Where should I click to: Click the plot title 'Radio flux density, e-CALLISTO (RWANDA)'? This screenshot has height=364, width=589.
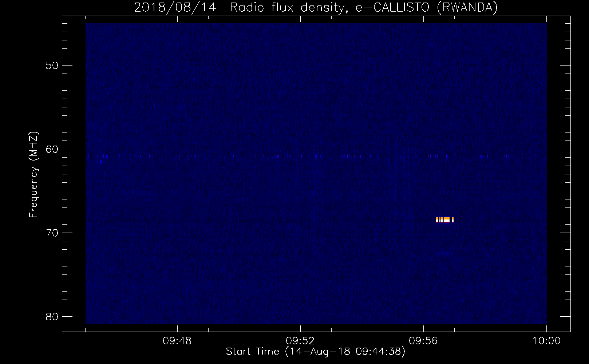click(x=364, y=7)
